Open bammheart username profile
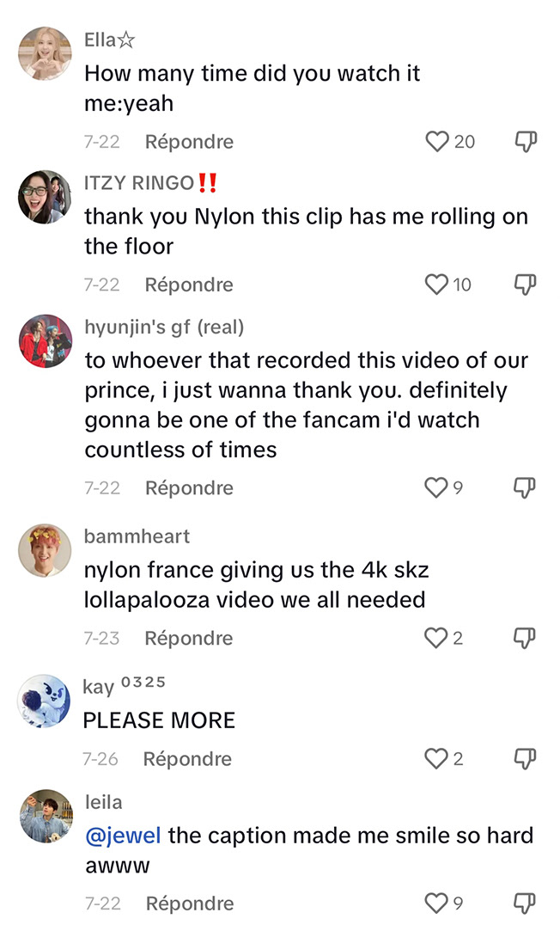The image size is (560, 937). [137, 536]
